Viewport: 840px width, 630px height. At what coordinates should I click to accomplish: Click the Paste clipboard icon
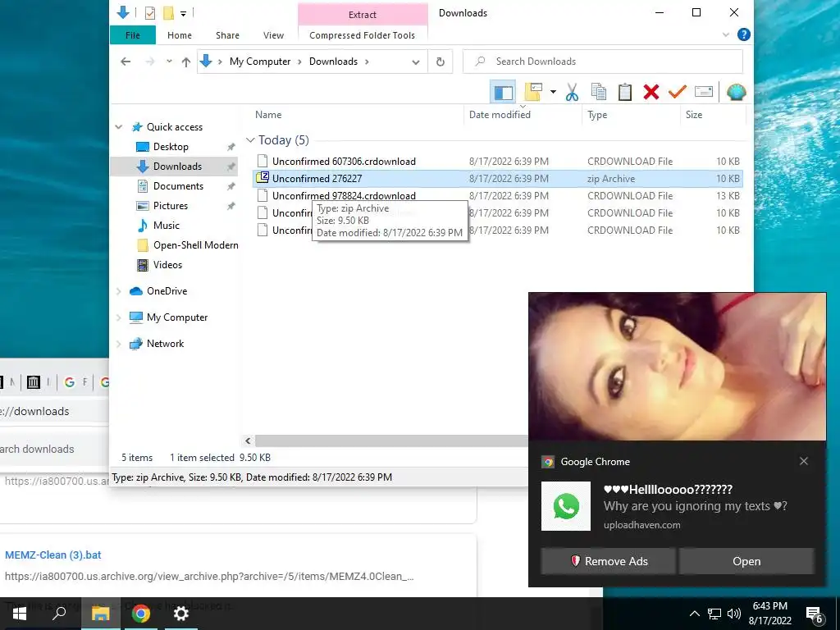tap(624, 92)
